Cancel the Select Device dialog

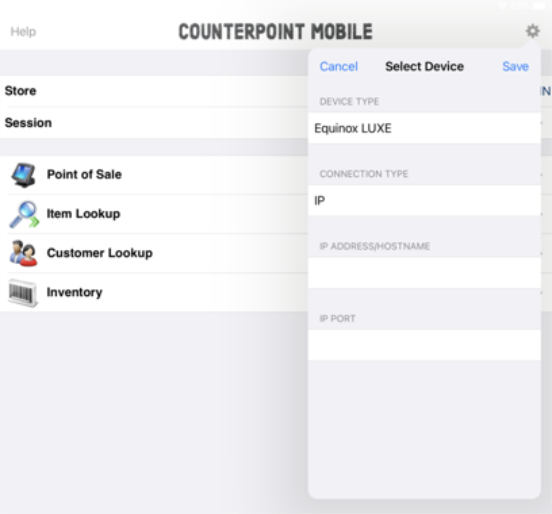[x=339, y=66]
